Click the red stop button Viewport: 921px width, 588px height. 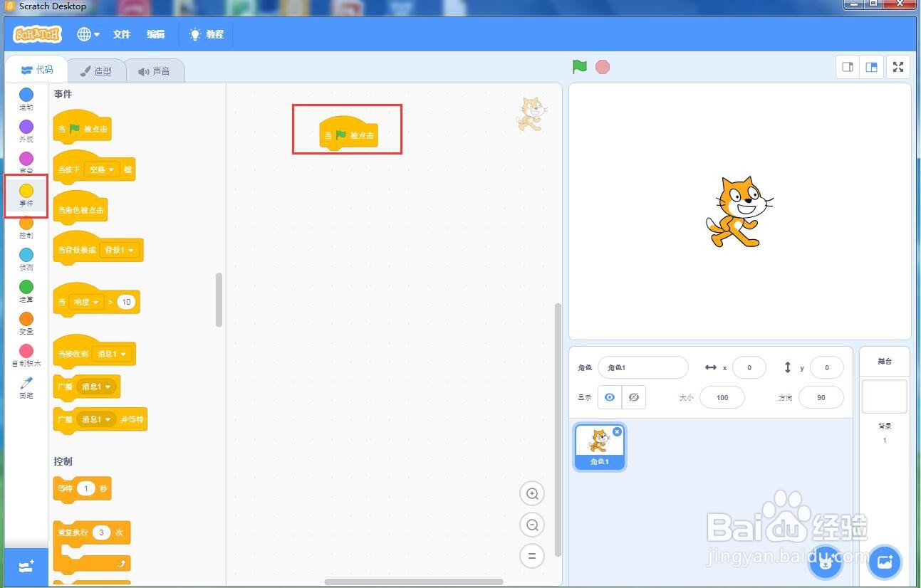(x=603, y=66)
